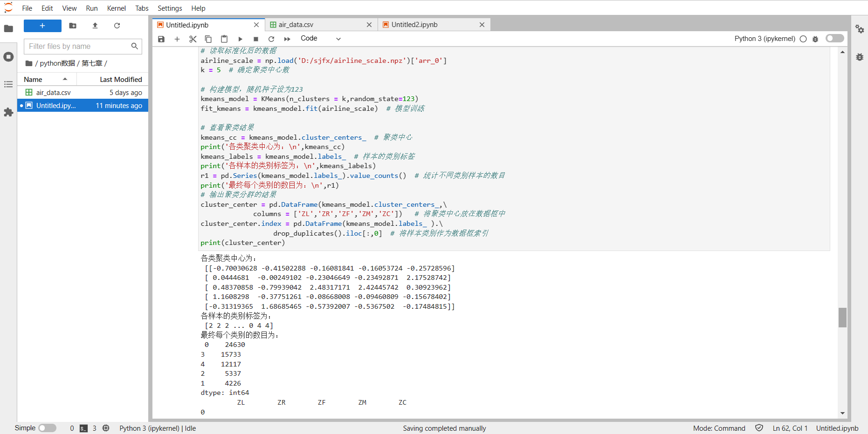
Task: Save the notebook with the disk icon
Action: (161, 39)
